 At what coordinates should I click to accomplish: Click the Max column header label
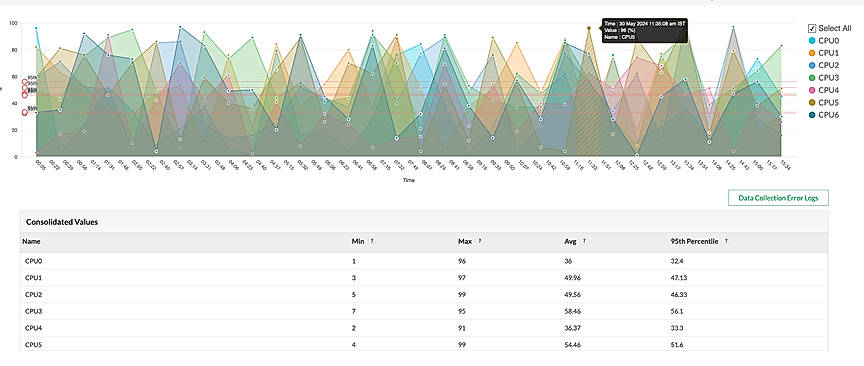(x=465, y=241)
